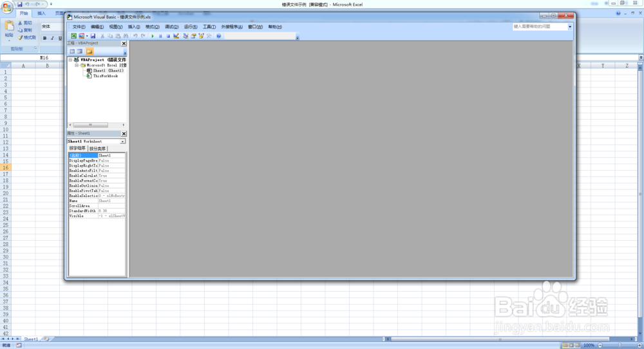Open 格式(O) menu

153,26
